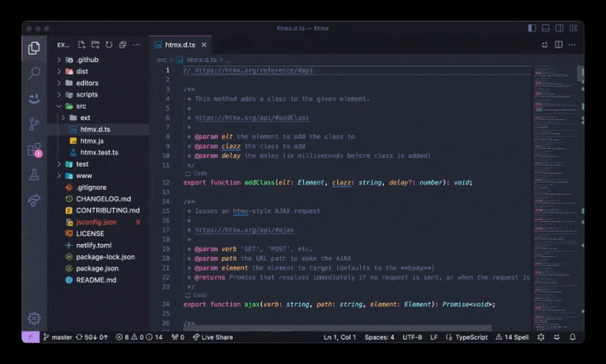Toggle secondary sidebar visibility
The height and width of the screenshot is (364, 606).
[559, 28]
